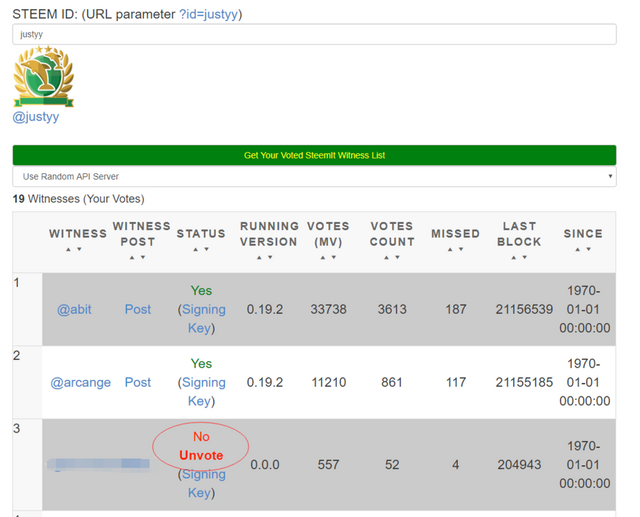Click the Since column header

pos(583,234)
